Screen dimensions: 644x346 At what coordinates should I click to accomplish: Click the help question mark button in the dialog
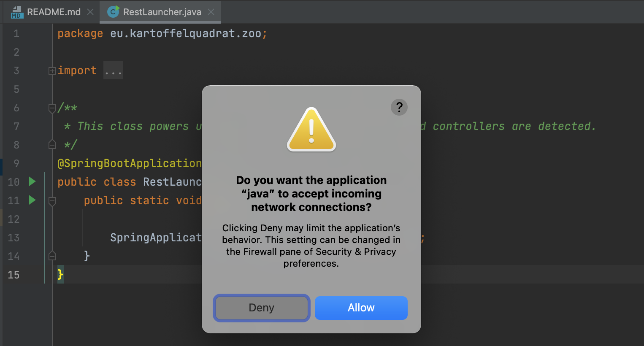(399, 107)
